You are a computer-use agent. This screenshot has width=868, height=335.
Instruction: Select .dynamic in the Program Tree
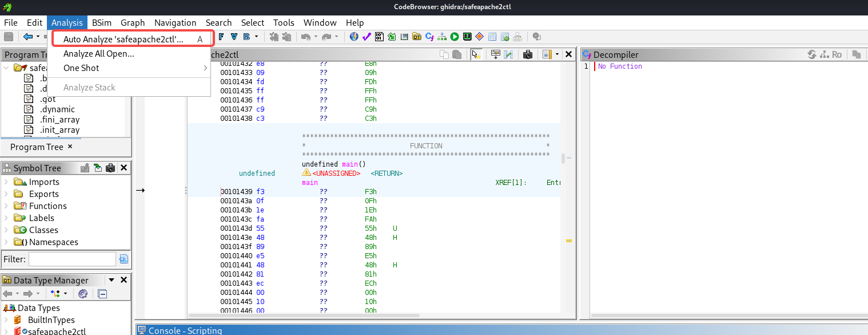tap(57, 109)
